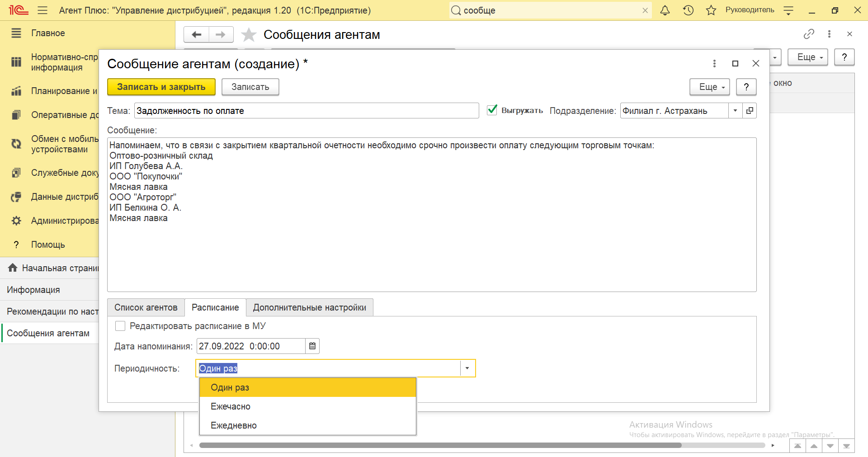Open Подразделение item with the open-form icon
868x457 pixels.
(x=750, y=111)
